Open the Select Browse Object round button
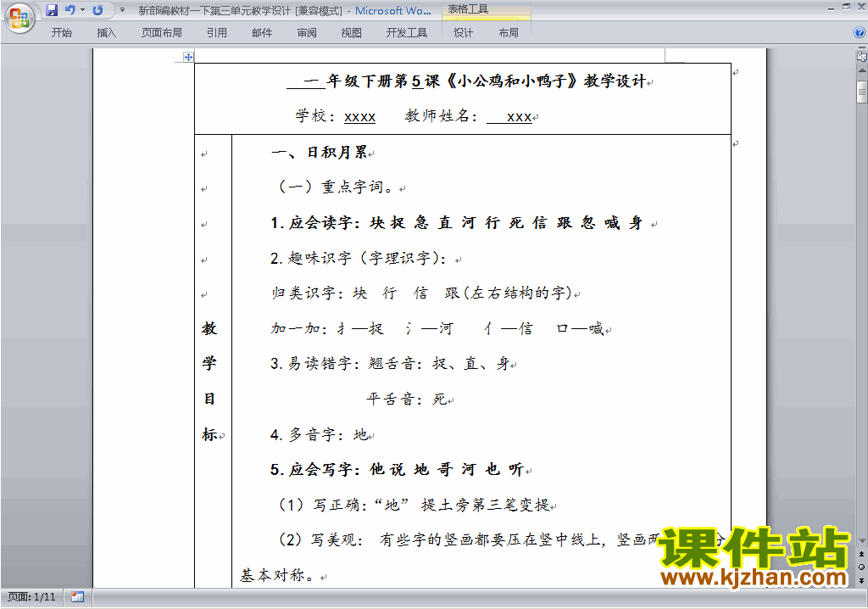 (x=861, y=567)
